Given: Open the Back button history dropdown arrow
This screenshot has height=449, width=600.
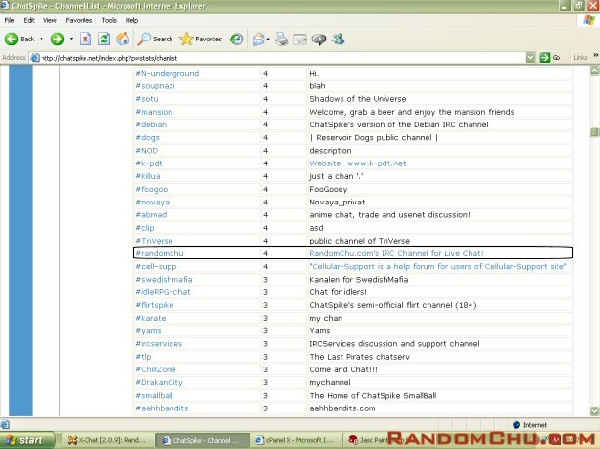Looking at the screenshot, I should 41,39.
